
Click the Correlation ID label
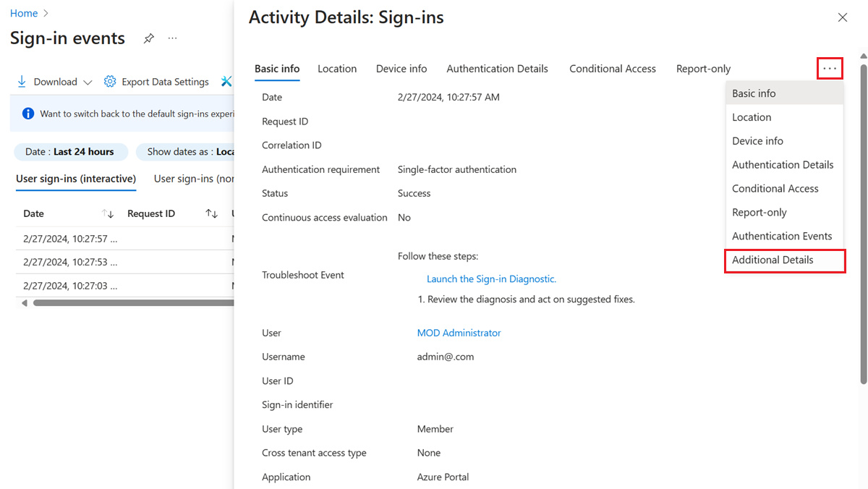tap(292, 145)
